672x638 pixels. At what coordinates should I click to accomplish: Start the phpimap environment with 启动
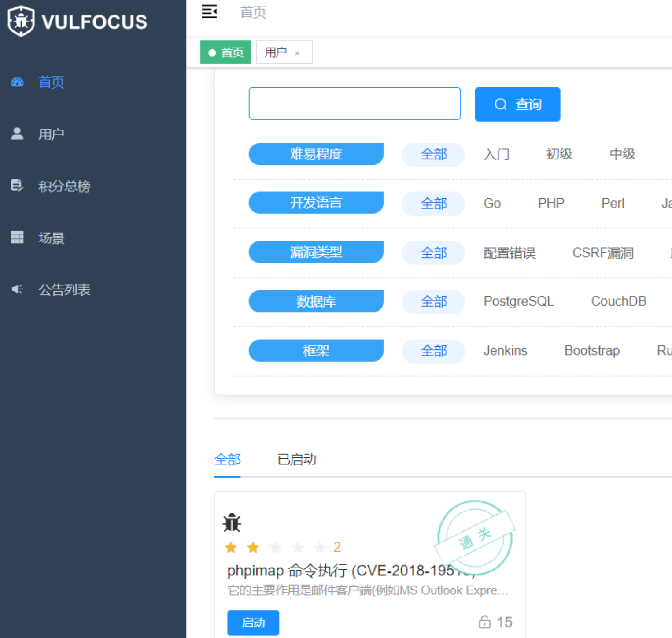tap(253, 623)
